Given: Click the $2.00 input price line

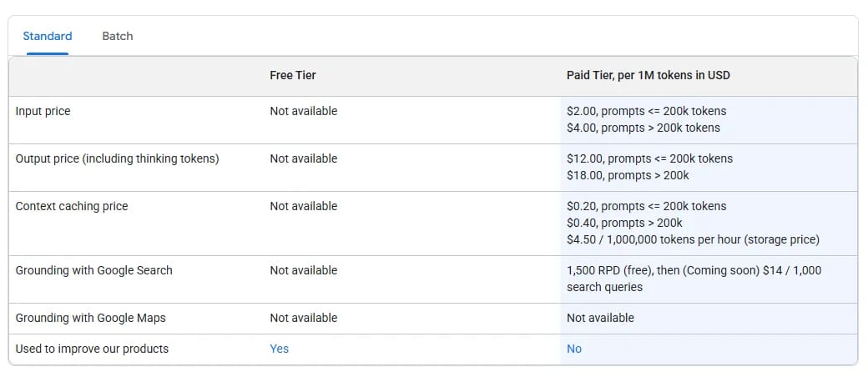Looking at the screenshot, I should (646, 111).
